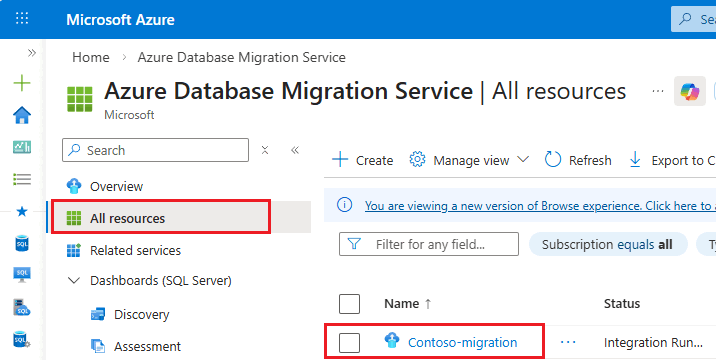The height and width of the screenshot is (360, 716).
Task: Open All services list icon in sidebar
Action: click(22, 179)
